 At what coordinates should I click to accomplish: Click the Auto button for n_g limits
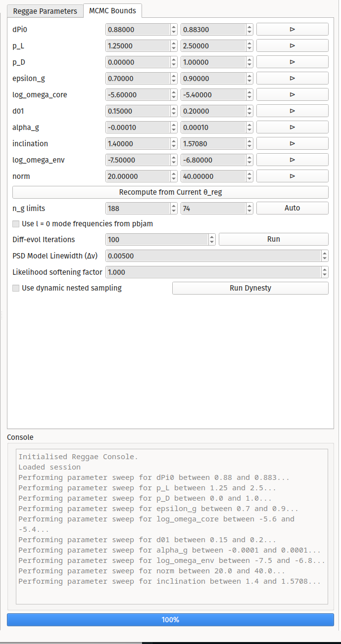(x=292, y=208)
